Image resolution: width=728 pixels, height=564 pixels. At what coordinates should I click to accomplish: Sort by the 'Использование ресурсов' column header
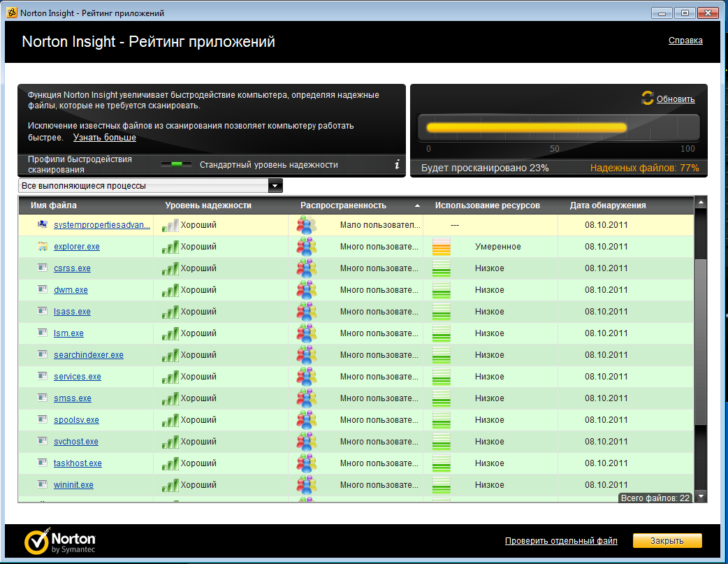pyautogui.click(x=488, y=205)
